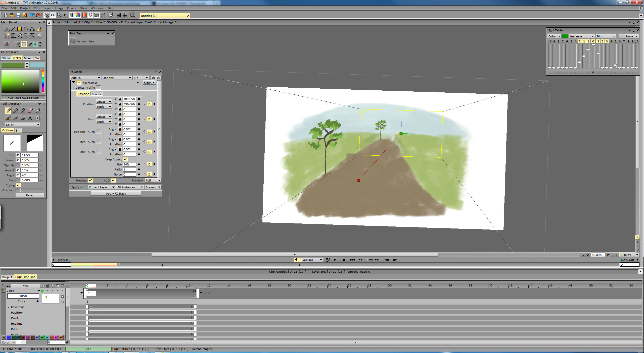Open the magnifier zoom icon in top toolbar

[59, 15]
